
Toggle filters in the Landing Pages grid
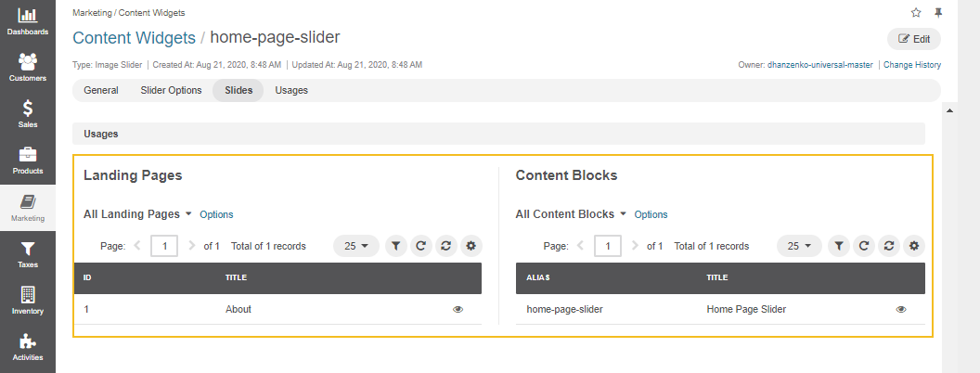point(395,246)
